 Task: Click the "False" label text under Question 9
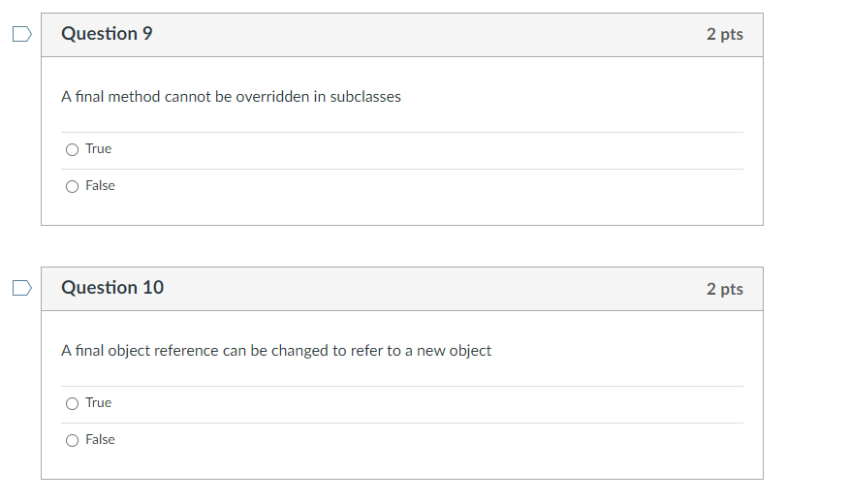click(100, 185)
